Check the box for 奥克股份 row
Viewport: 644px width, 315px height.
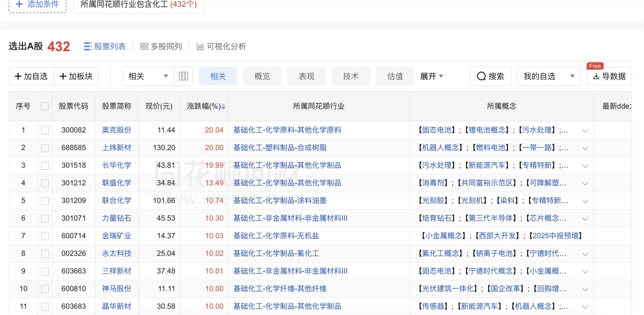(45, 130)
